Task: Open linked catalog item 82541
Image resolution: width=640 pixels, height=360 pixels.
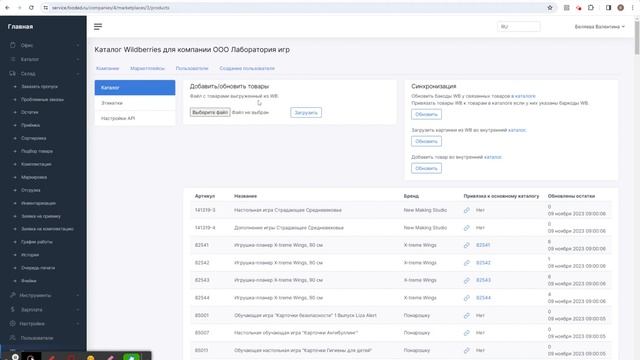Action: tap(483, 245)
